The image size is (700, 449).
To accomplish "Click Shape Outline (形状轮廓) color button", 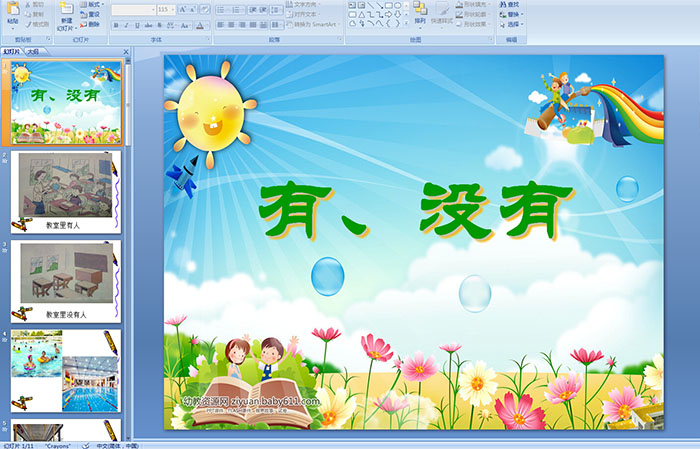I will click(473, 14).
